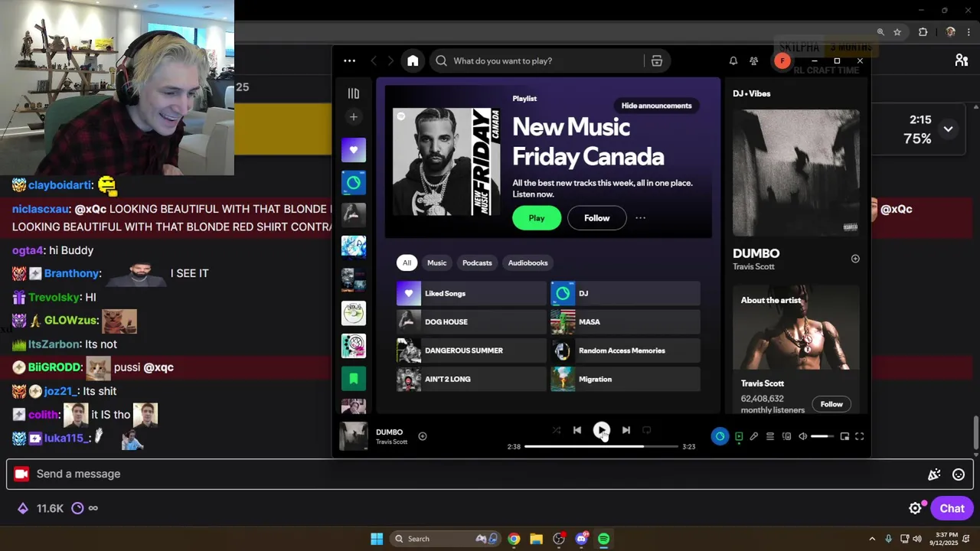Add DUMBO to library in right panel

(x=855, y=259)
